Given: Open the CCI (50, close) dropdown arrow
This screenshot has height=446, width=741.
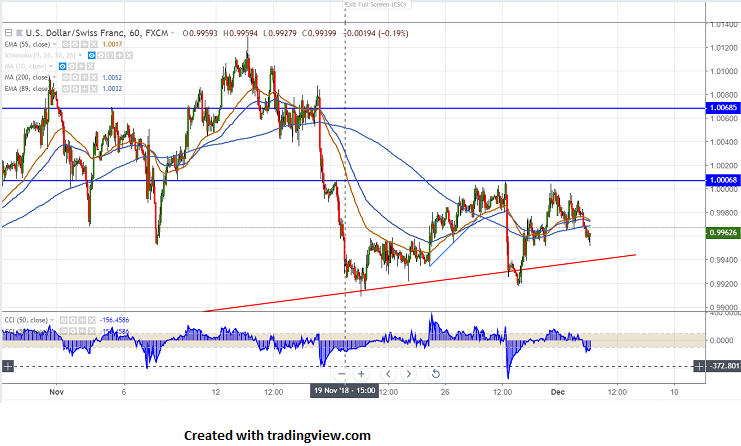Looking at the screenshot, I should (52, 320).
